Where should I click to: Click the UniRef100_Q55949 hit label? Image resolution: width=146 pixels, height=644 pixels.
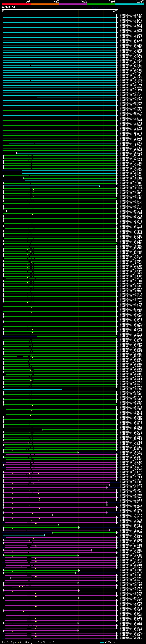coord(131,613)
